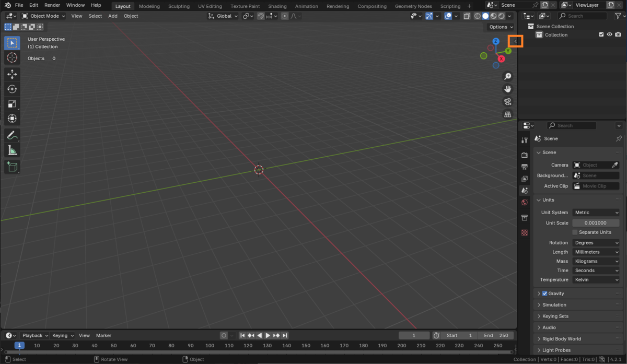Check the Separate Units checkbox
The height and width of the screenshot is (364, 627).
coord(575,232)
